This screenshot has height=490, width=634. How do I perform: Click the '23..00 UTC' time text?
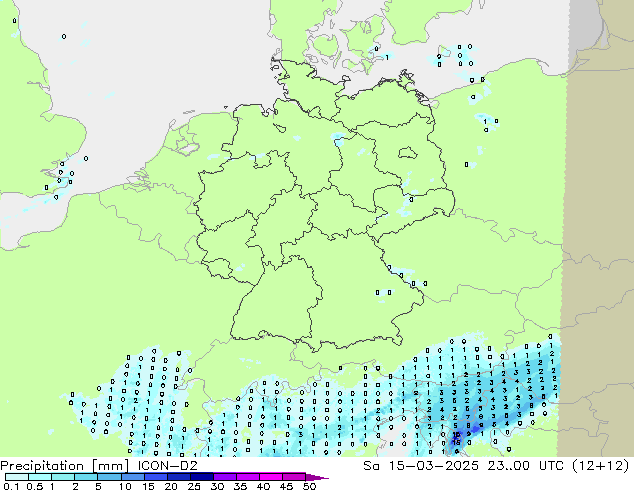524,466
